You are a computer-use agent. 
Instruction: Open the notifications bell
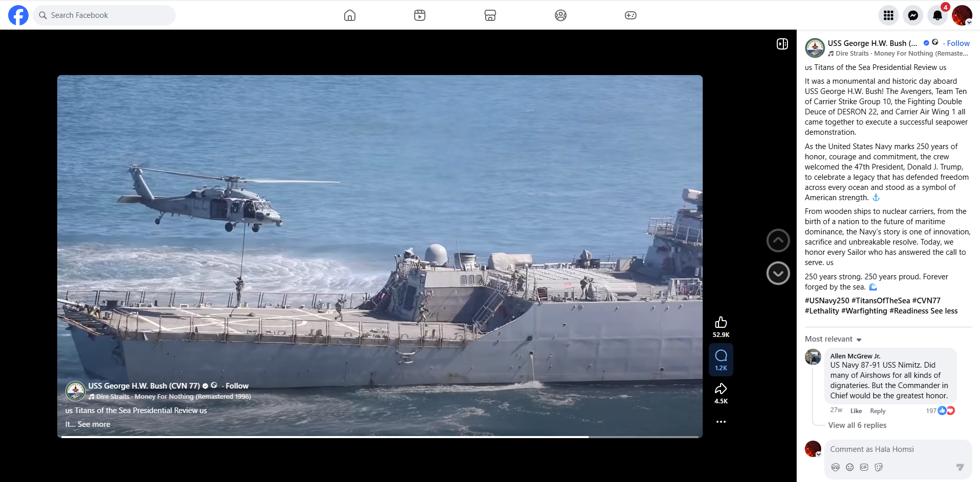(x=937, y=15)
